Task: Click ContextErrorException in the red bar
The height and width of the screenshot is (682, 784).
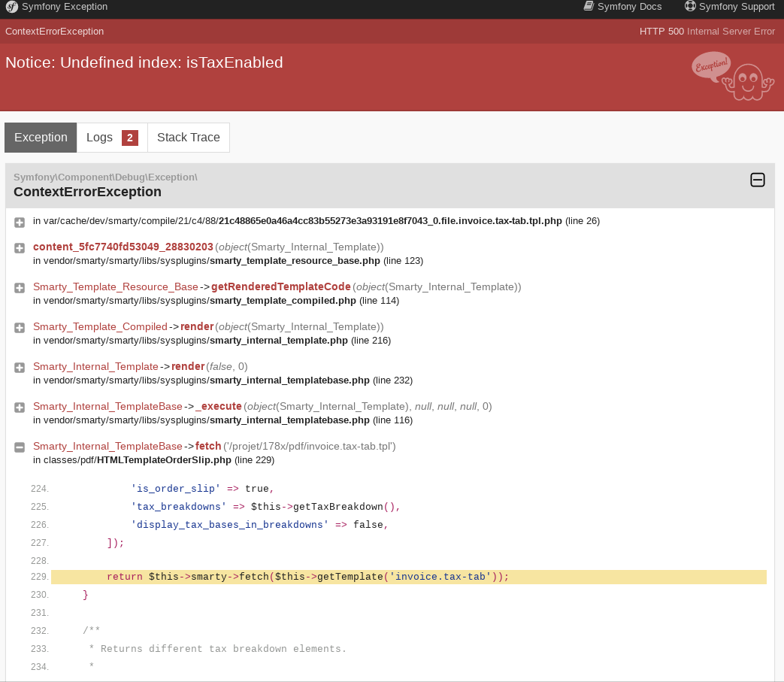Action: 55,32
